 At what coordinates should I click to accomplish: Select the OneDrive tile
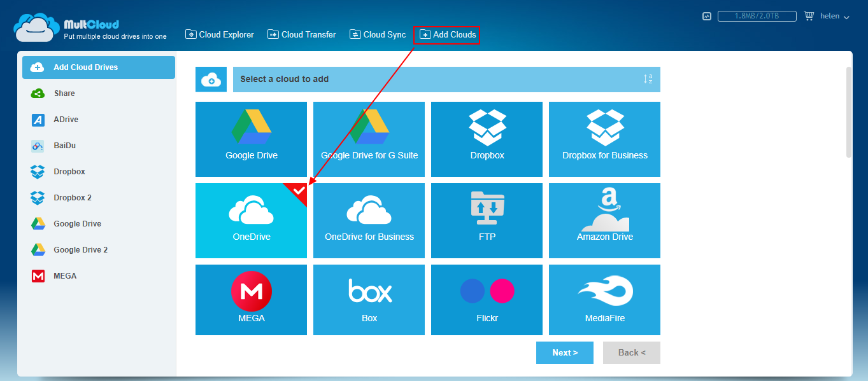click(251, 221)
